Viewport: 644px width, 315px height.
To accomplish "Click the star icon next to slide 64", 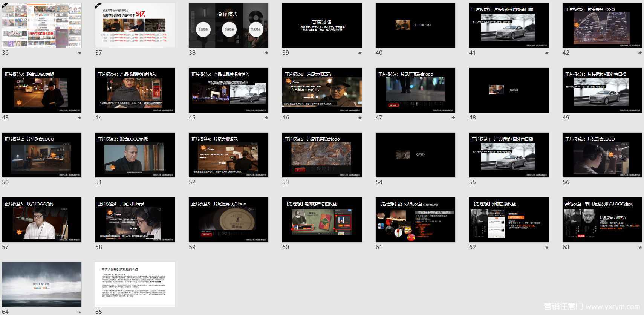I will pyautogui.click(x=79, y=312).
